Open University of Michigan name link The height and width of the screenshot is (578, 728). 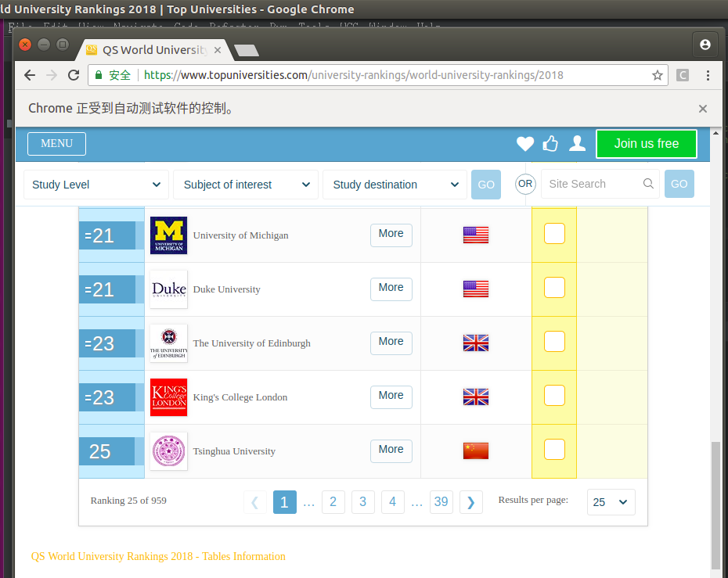pos(240,235)
